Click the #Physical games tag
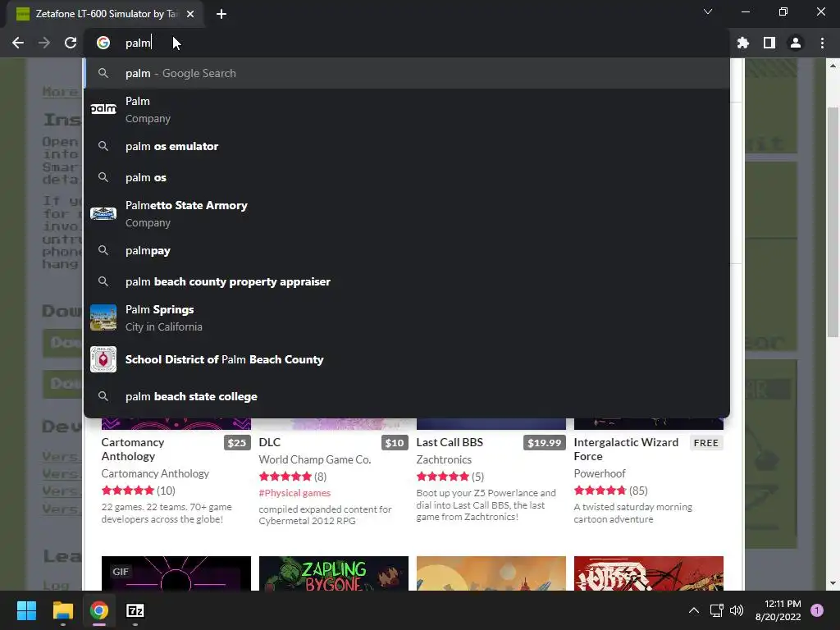The image size is (840, 630). tap(294, 493)
